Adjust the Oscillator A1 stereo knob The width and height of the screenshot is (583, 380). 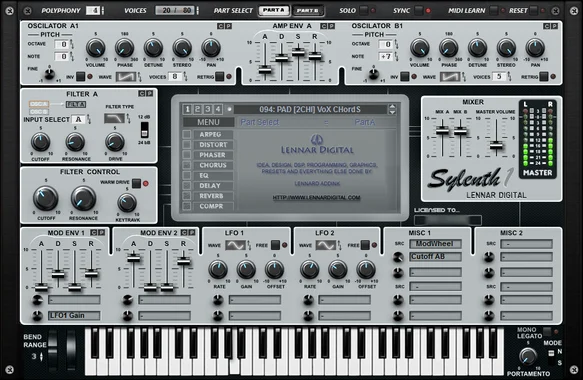[x=182, y=48]
